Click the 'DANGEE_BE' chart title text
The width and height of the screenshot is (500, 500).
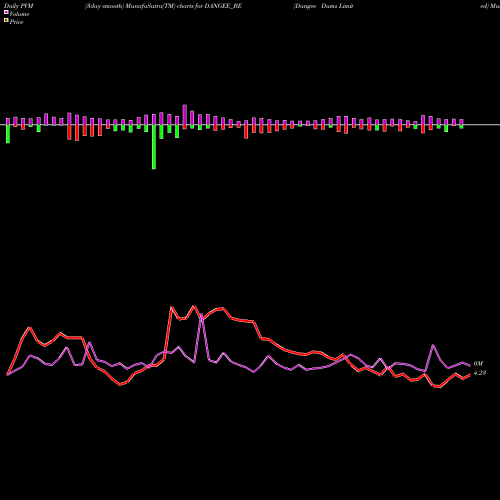[x=223, y=6]
